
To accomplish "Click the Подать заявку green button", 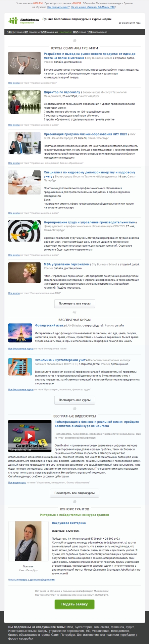I will pos(74,604).
